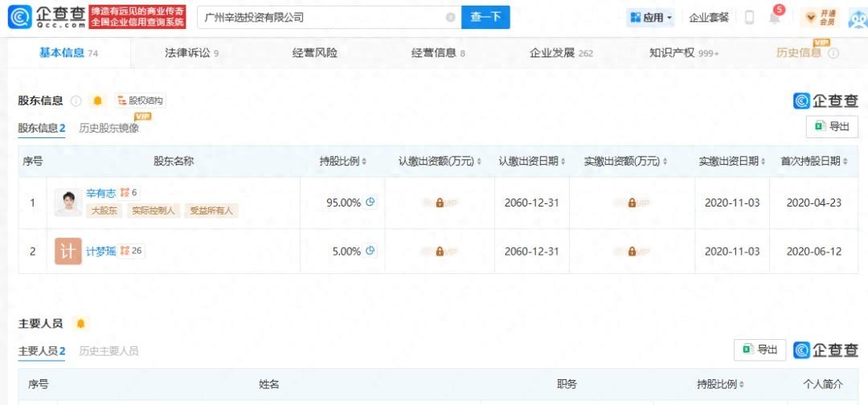Sort by 首次持股日期 column header
868x405 pixels.
pyautogui.click(x=813, y=162)
